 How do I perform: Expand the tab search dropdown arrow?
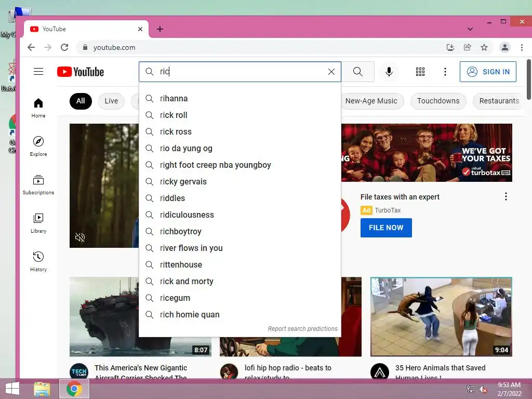470,29
